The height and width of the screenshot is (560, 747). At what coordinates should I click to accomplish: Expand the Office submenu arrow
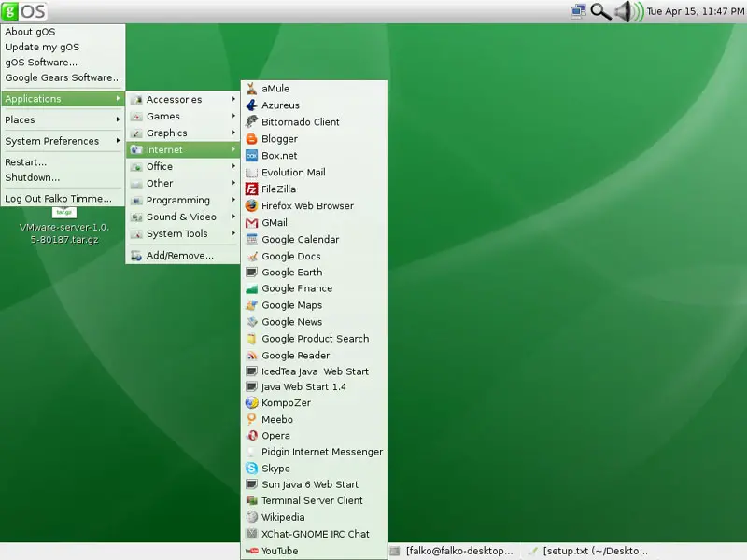pos(233,166)
